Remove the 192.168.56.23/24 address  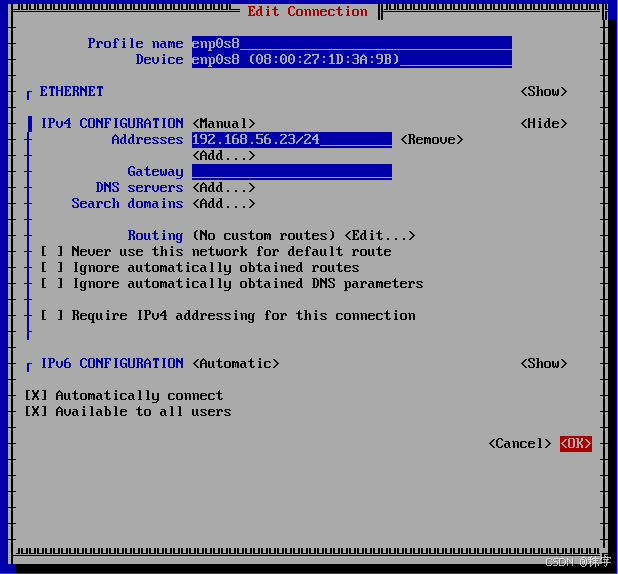[432, 140]
